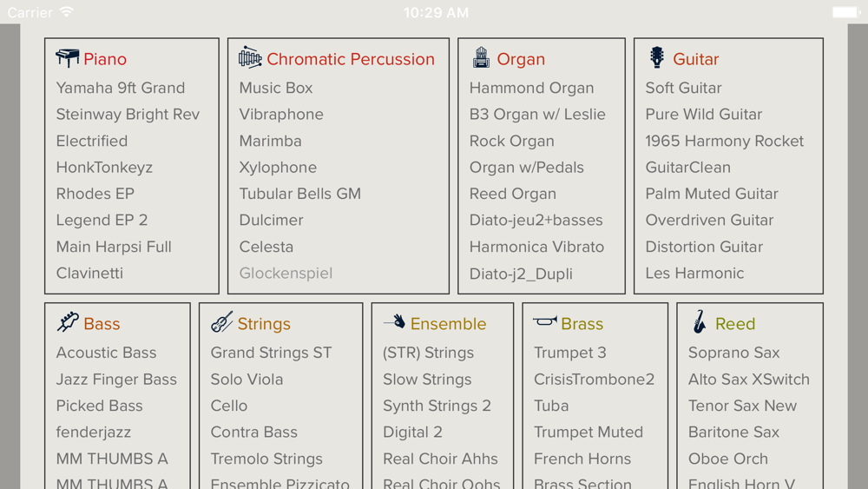Select B3 Organ w/ Leslie
This screenshot has height=489, width=868.
537,115
